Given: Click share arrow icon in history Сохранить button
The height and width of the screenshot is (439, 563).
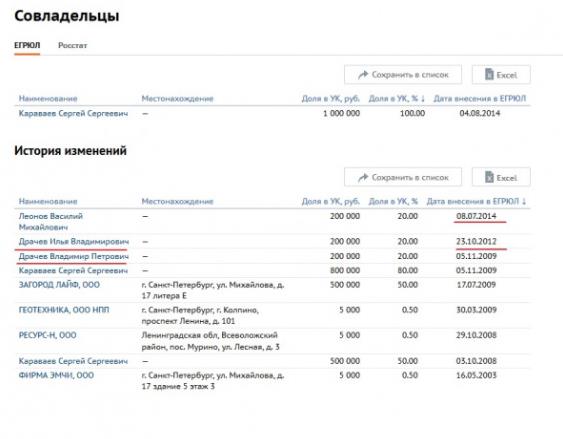Looking at the screenshot, I should tap(363, 177).
